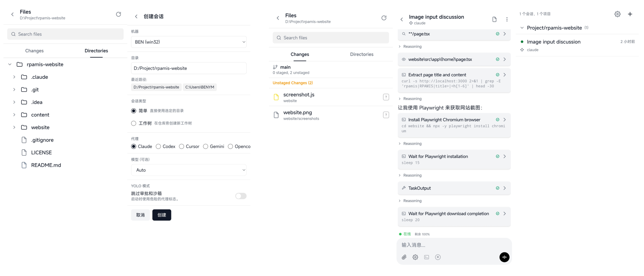Screen dimensions: 644x276
Task: Focus the left panel Search files box
Action: pyautogui.click(x=65, y=34)
